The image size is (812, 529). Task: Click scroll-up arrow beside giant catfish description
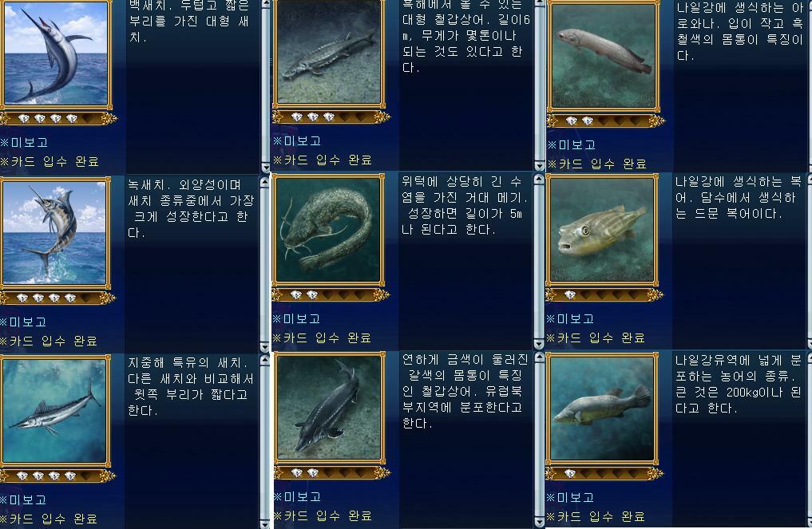pyautogui.click(x=539, y=180)
